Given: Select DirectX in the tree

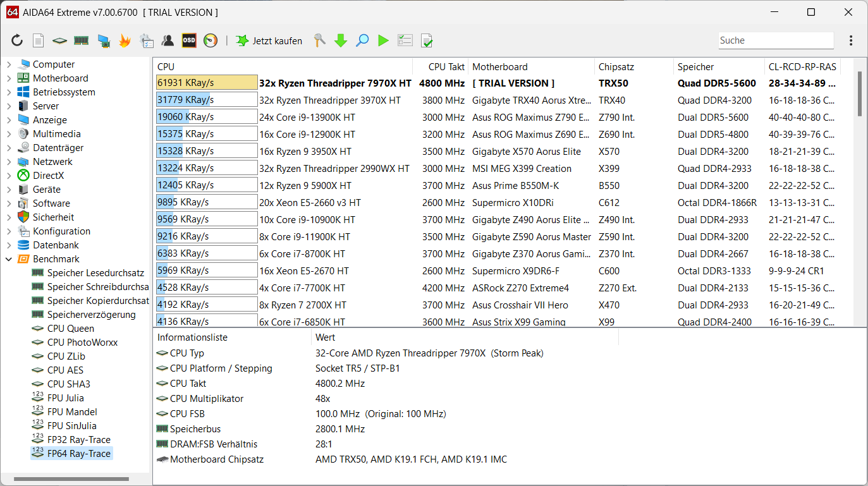Looking at the screenshot, I should (48, 176).
